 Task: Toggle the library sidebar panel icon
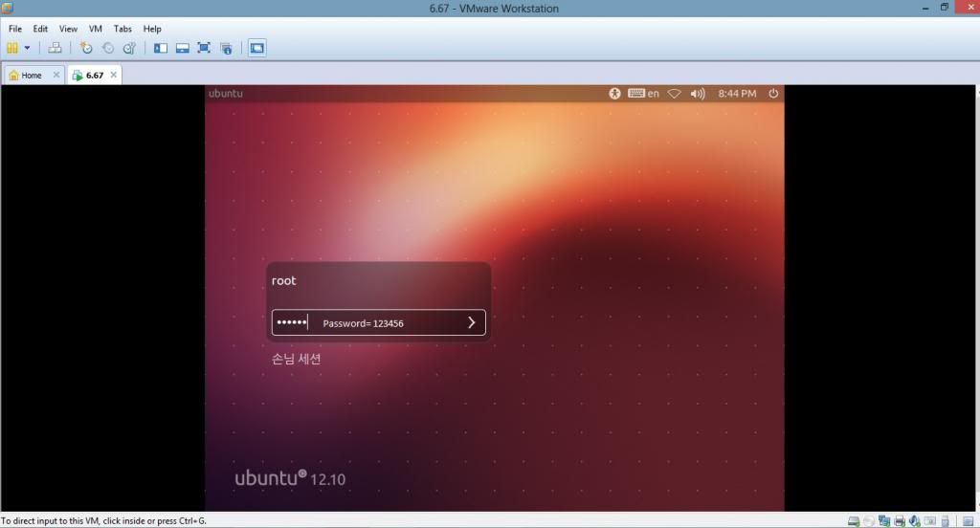click(x=161, y=48)
